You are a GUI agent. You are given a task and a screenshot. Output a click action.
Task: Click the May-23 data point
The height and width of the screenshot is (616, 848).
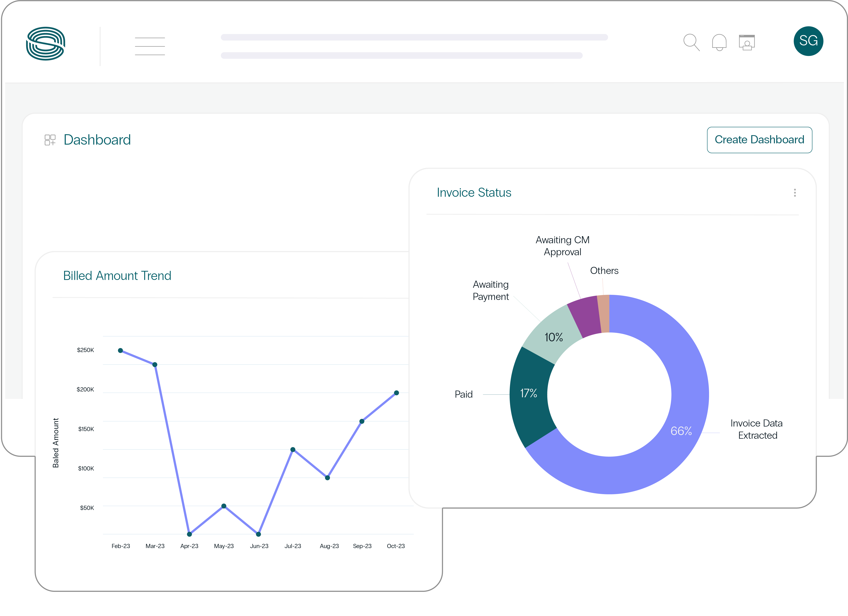click(x=224, y=506)
